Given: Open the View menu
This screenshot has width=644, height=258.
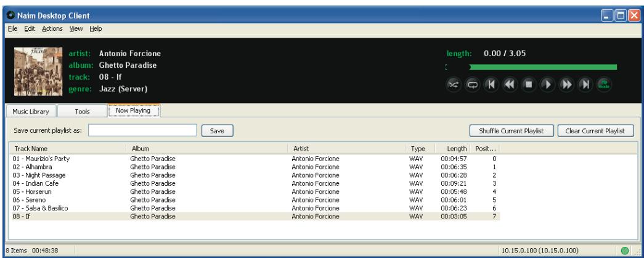Looking at the screenshot, I should [76, 29].
